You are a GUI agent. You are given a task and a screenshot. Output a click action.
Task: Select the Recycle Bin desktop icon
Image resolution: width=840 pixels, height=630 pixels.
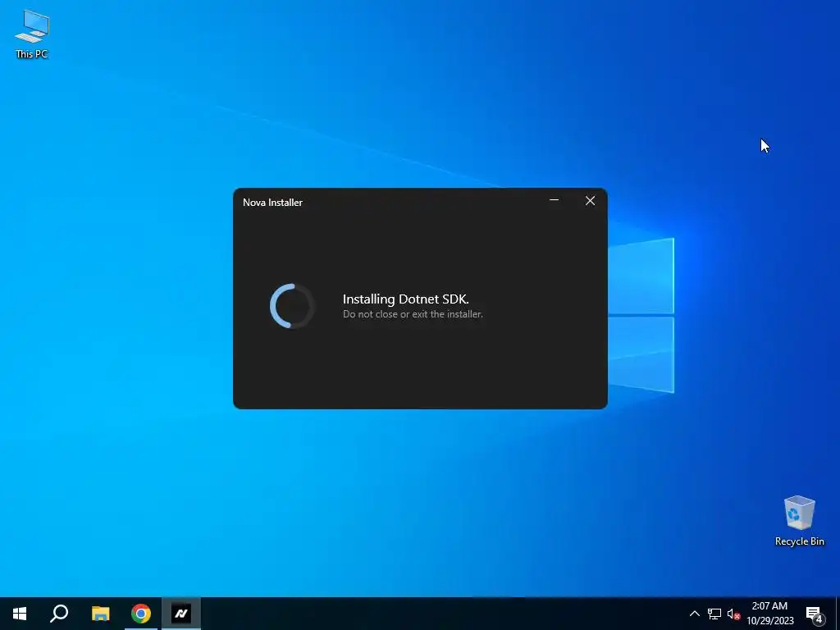click(799, 520)
